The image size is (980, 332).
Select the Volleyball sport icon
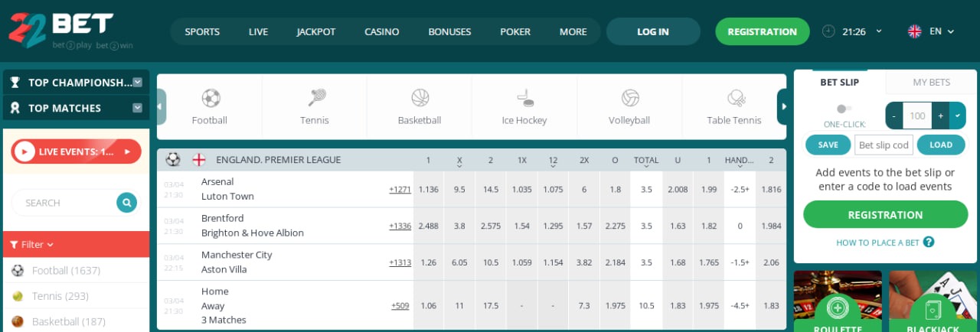coord(630,98)
